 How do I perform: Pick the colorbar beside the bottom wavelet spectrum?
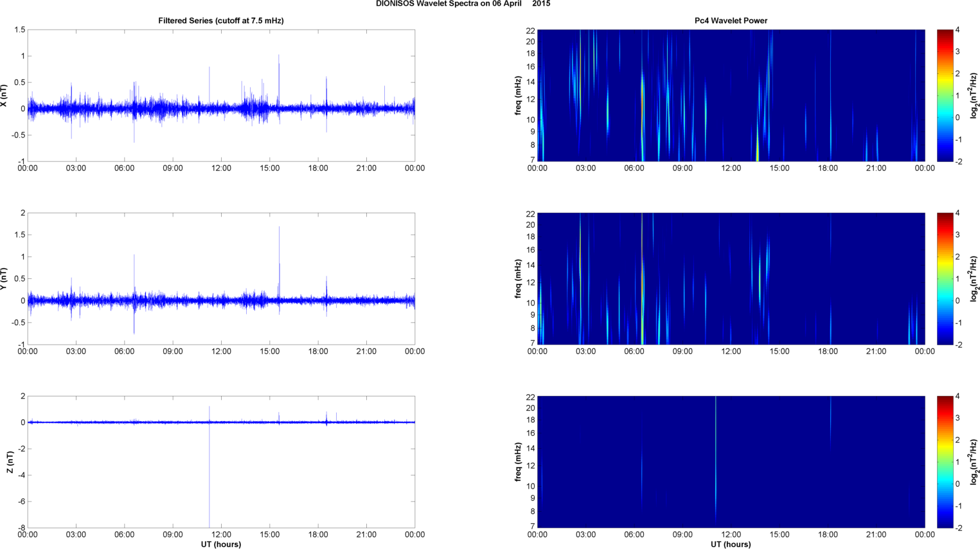[x=945, y=462]
